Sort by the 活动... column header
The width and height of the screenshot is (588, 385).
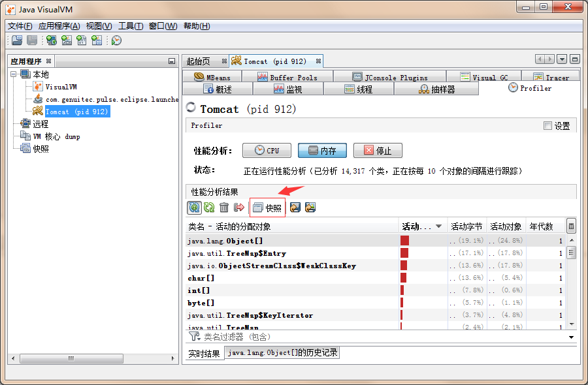pos(422,226)
